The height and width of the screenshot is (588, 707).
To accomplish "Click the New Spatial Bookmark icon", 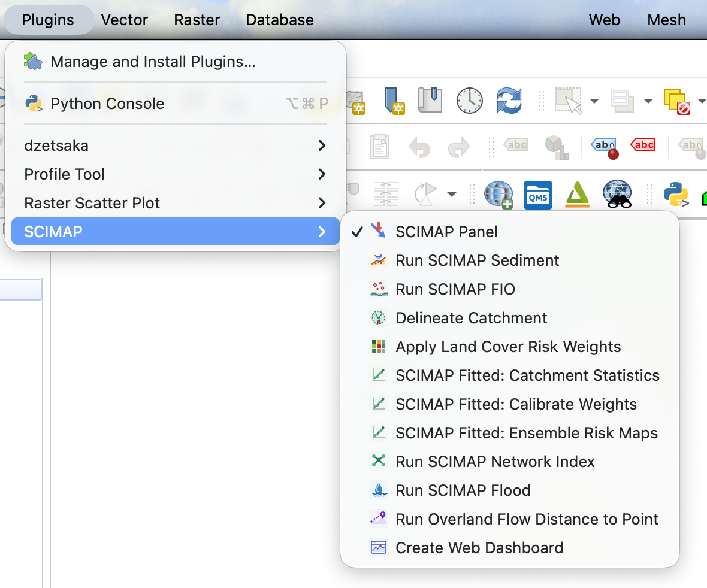I will coord(394,101).
